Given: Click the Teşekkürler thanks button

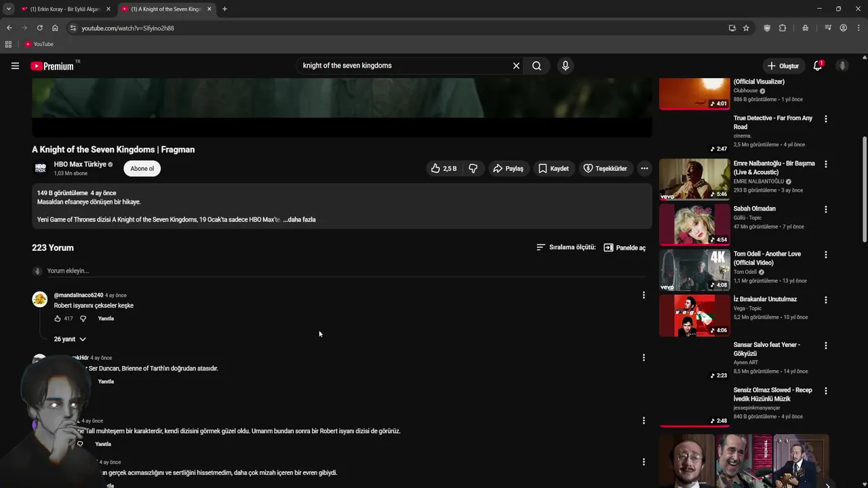Looking at the screenshot, I should click(x=606, y=168).
